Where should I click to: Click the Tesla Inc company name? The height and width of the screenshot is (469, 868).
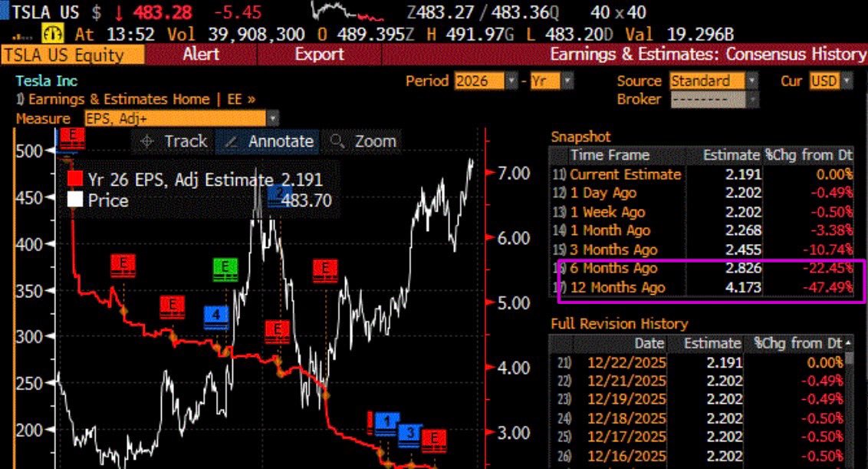(x=47, y=81)
